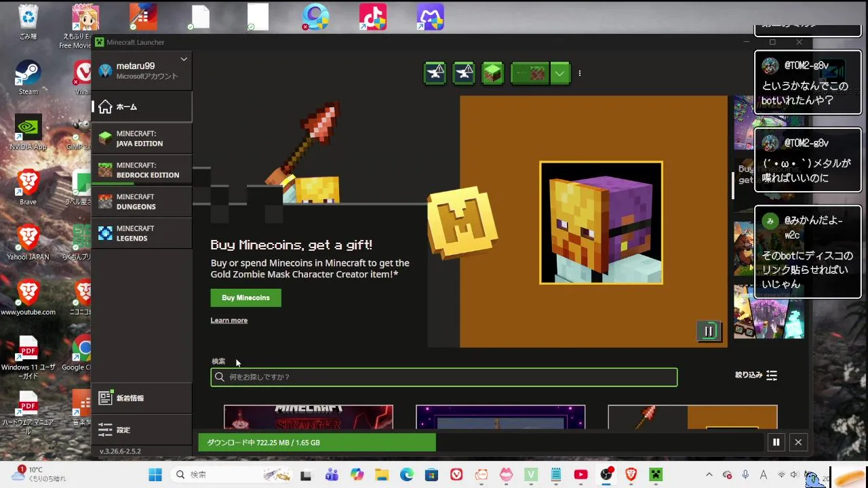The height and width of the screenshot is (488, 868).
Task: Open Minecraft Legends in sidebar
Action: click(x=142, y=233)
